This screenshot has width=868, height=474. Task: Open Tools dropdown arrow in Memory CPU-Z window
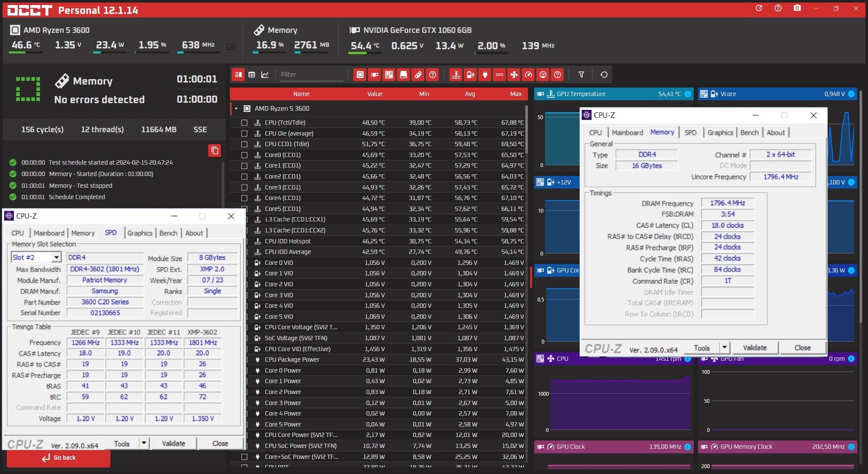point(724,348)
